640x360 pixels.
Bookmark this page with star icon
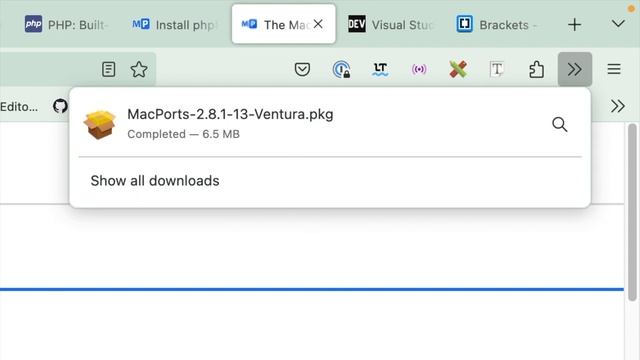(x=139, y=69)
